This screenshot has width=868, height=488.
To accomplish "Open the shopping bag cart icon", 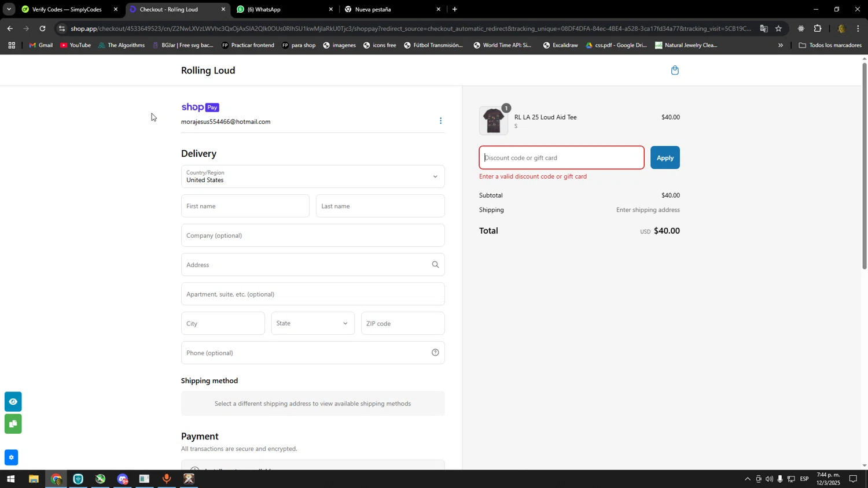I will pos(675,71).
